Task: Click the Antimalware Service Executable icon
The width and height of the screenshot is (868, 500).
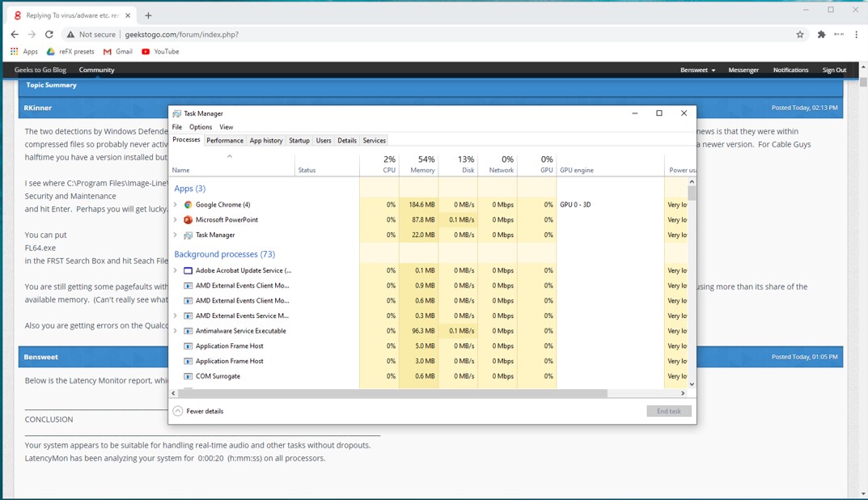Action: (188, 331)
